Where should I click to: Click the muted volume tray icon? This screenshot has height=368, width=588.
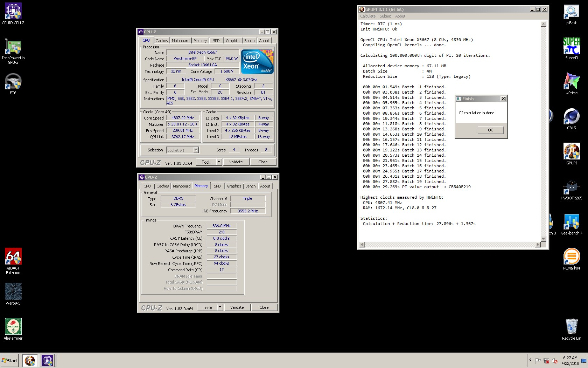pyautogui.click(x=555, y=361)
